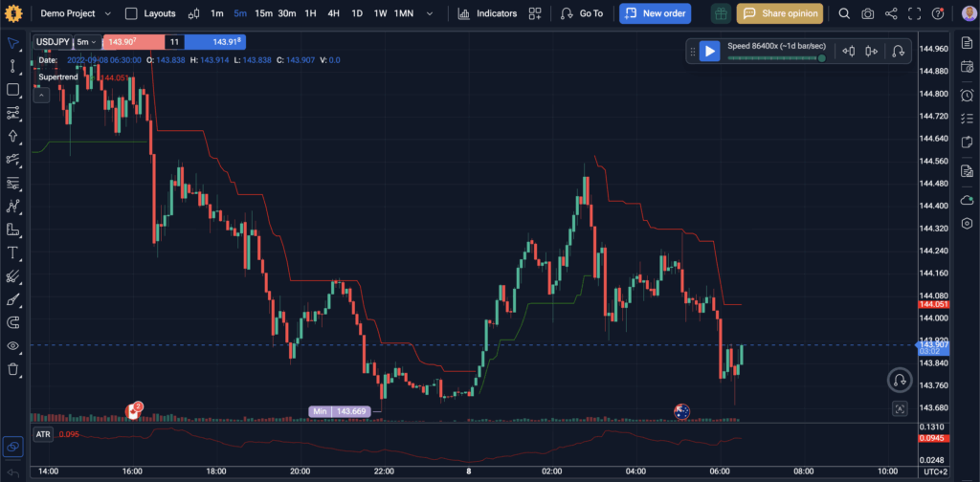Switch to the 15m timeframe

coord(264,13)
